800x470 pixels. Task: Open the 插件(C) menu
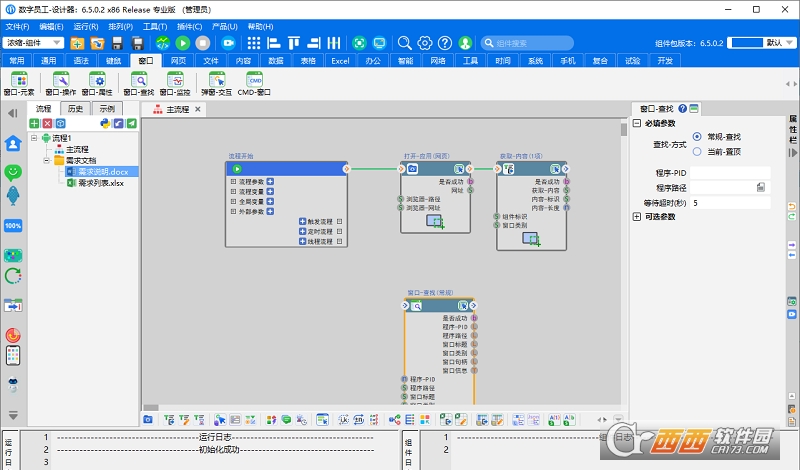click(x=189, y=27)
